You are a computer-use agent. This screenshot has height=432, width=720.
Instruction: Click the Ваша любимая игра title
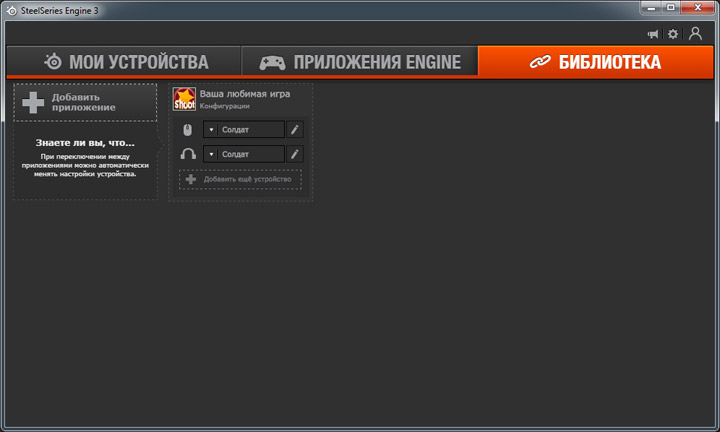point(245,94)
